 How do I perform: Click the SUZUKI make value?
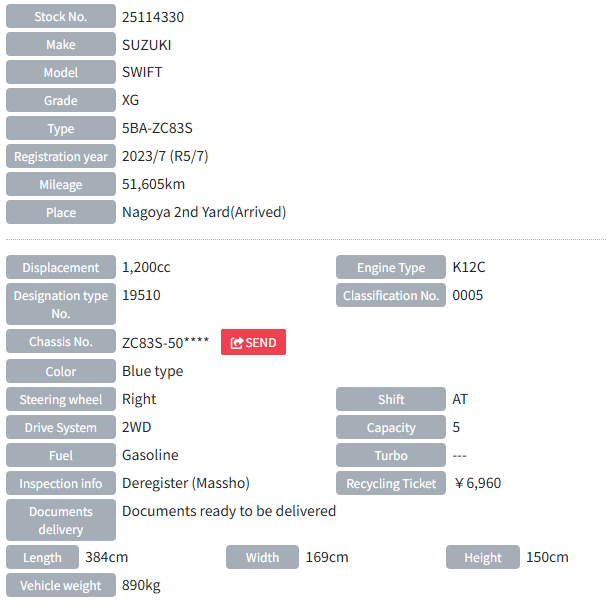147,45
